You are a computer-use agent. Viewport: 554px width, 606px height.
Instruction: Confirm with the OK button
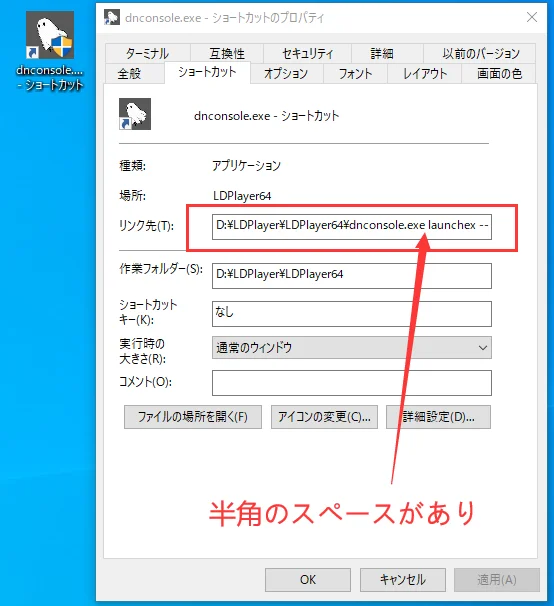pyautogui.click(x=308, y=580)
